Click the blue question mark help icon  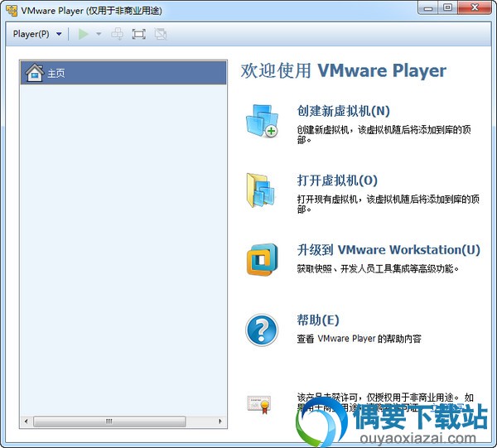pos(262,330)
